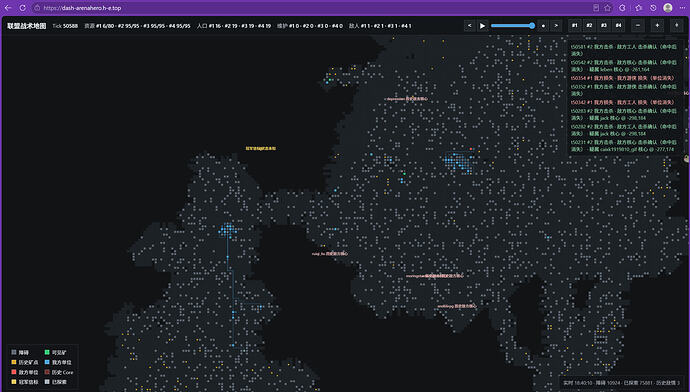Click the red enemy-unit legend swatch
Viewport: 690px width, 392px height.
(x=14, y=372)
